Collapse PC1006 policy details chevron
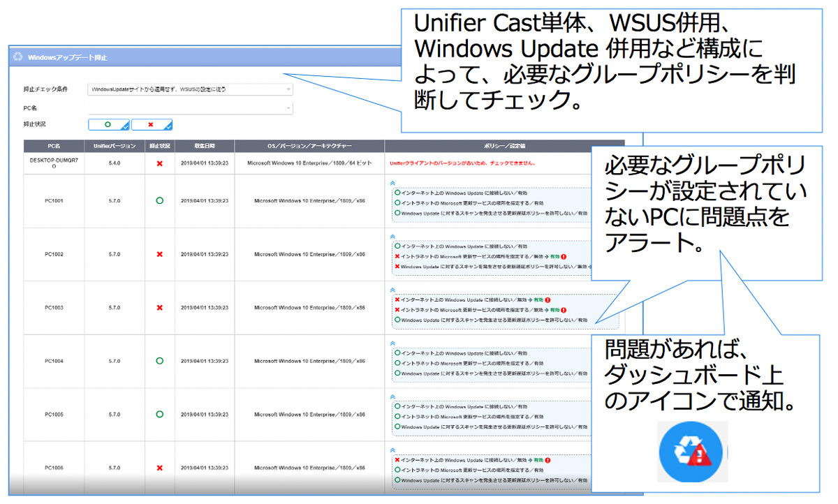The width and height of the screenshot is (838, 504). (392, 450)
